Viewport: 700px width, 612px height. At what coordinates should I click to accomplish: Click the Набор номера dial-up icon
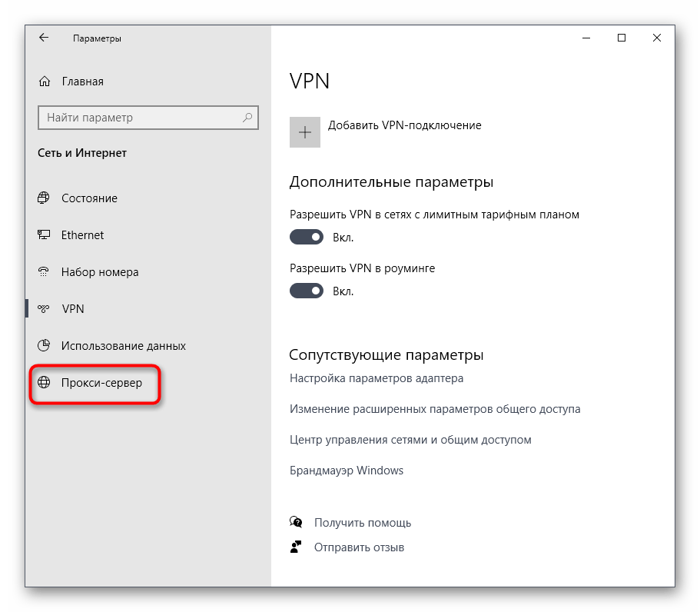(x=44, y=272)
